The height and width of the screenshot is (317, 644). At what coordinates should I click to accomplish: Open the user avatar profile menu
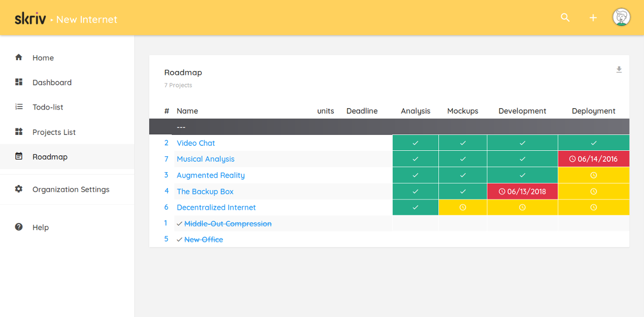tap(621, 17)
